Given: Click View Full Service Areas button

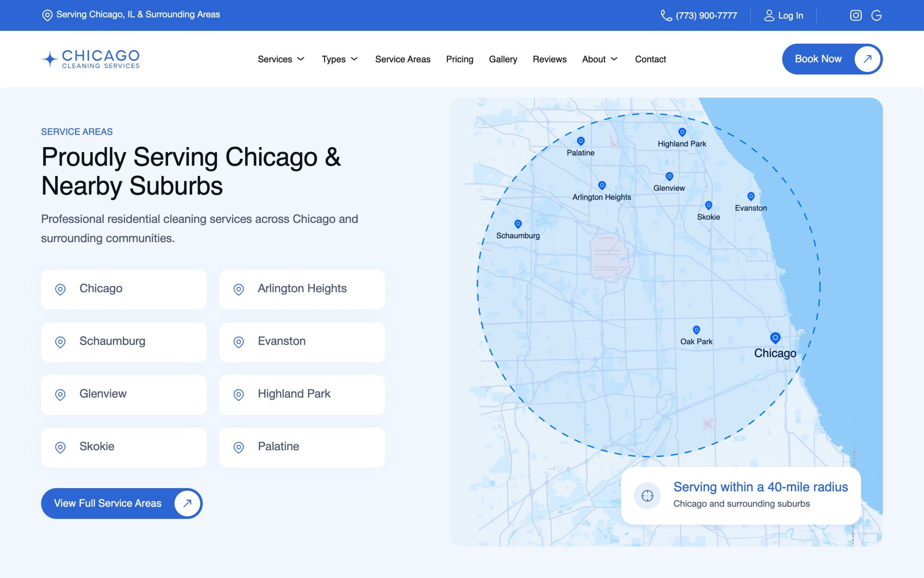Looking at the screenshot, I should pos(122,503).
